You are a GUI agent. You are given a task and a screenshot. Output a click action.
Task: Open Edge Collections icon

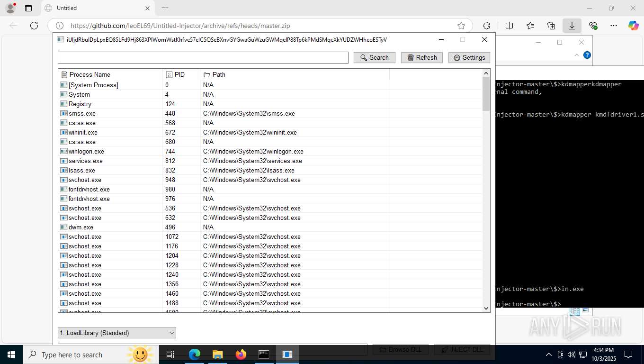tap(551, 26)
